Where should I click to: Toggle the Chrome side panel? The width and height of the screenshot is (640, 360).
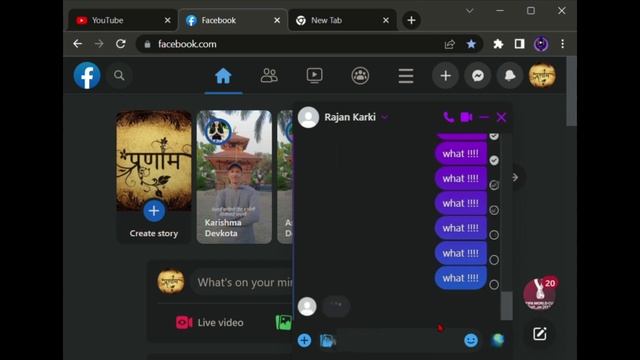519,44
